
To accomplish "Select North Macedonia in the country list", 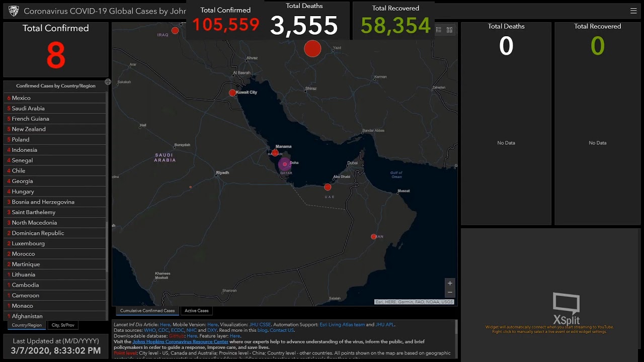I will tap(55, 223).
